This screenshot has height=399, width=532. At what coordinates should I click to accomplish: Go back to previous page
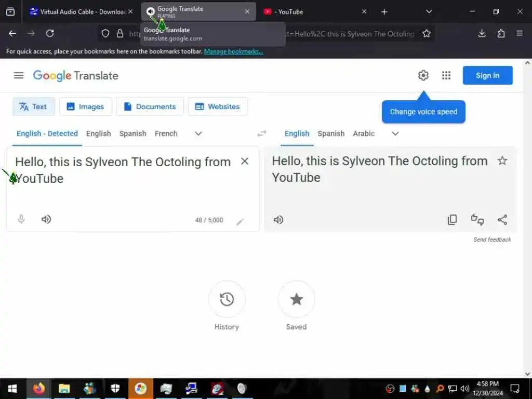click(12, 33)
